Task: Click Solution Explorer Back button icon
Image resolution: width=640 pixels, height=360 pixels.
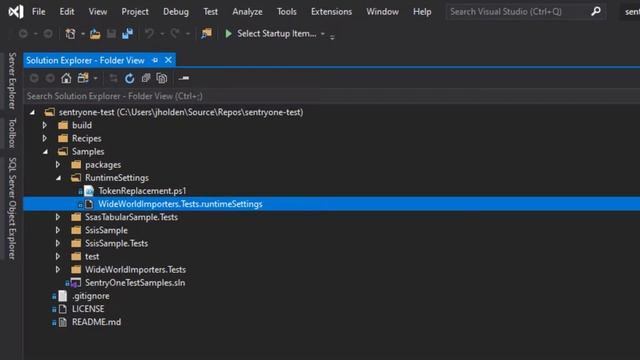Action: point(34,78)
